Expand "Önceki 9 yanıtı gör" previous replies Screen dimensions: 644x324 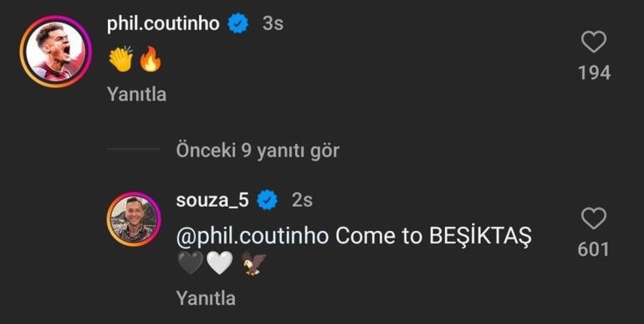tap(258, 150)
